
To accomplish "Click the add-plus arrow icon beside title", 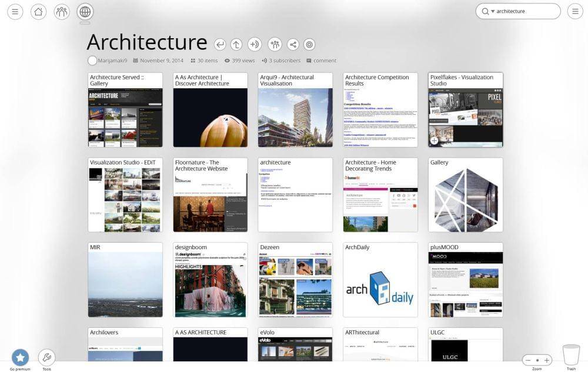I will tap(255, 44).
